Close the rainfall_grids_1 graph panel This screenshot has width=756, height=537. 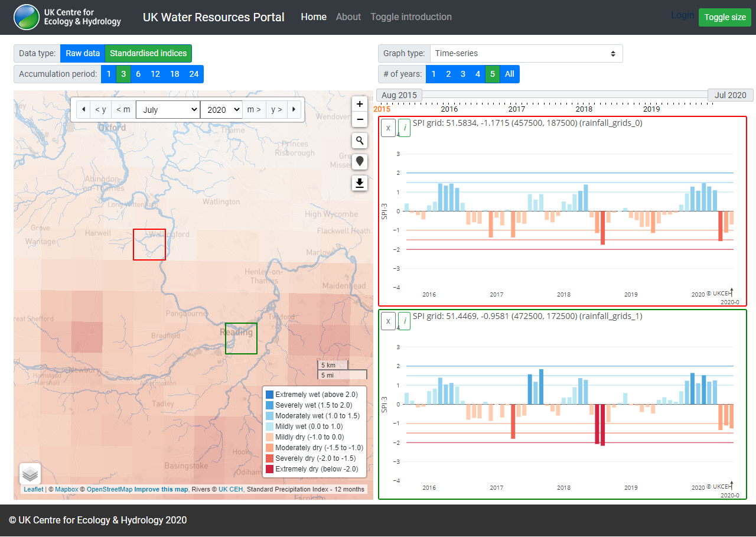(388, 321)
